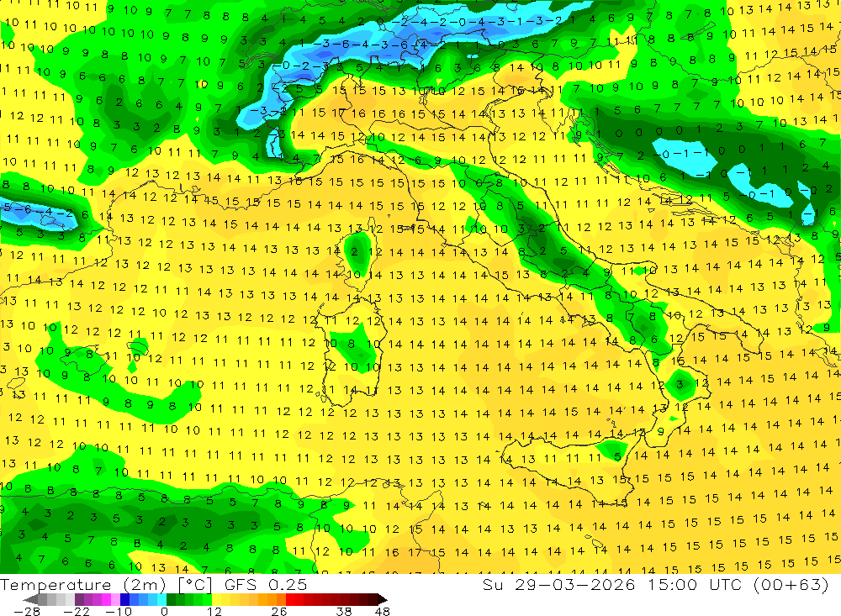The image size is (841, 616).
Task: Click the dark blue swatch above "-10"
Action: tap(124, 599)
